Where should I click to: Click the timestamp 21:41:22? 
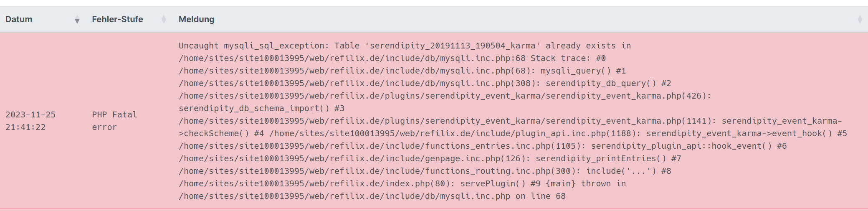point(25,127)
